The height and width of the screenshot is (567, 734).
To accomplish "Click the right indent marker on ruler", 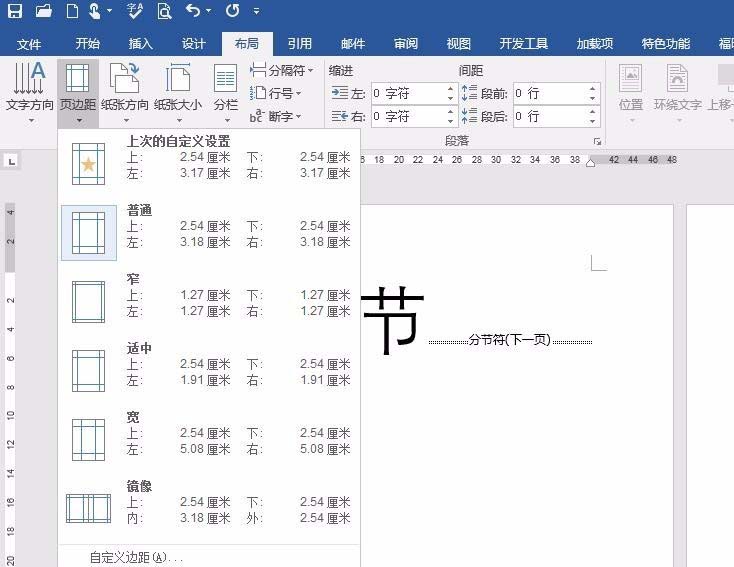I will click(x=591, y=162).
